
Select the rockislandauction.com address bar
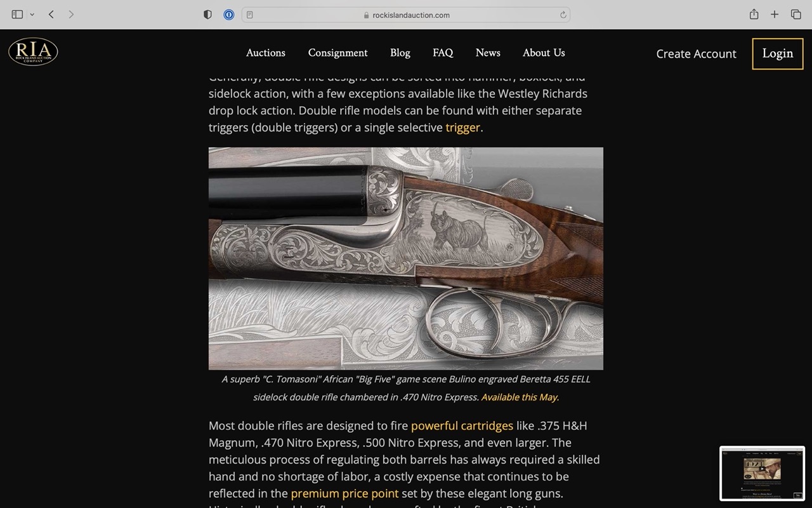(406, 15)
